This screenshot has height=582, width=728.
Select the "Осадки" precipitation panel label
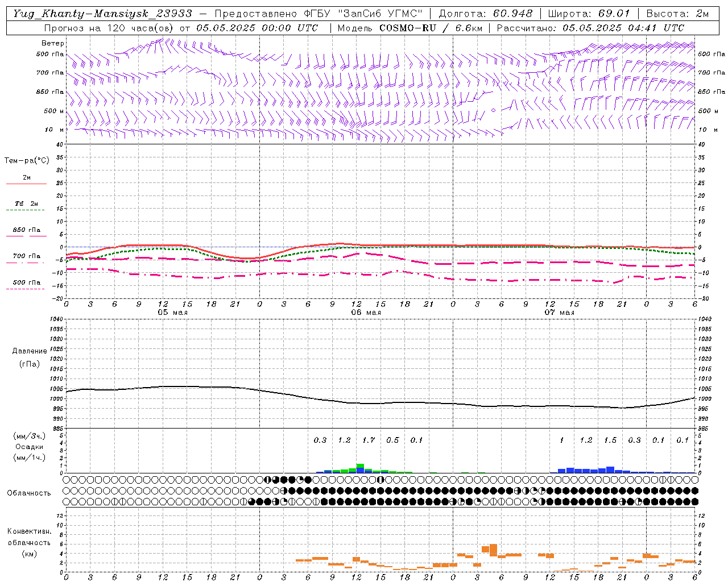point(29,447)
